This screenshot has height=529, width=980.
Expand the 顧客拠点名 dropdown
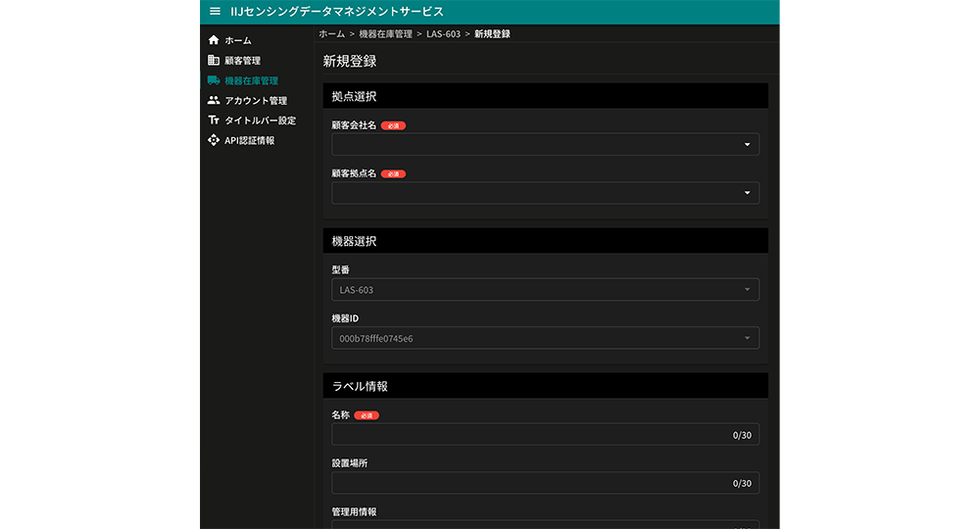(747, 192)
